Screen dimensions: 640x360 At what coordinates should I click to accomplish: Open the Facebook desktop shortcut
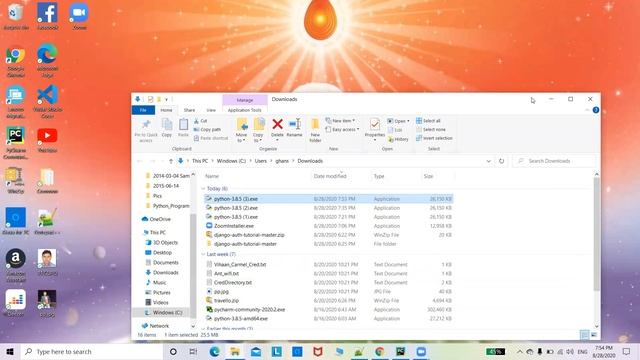click(x=47, y=16)
